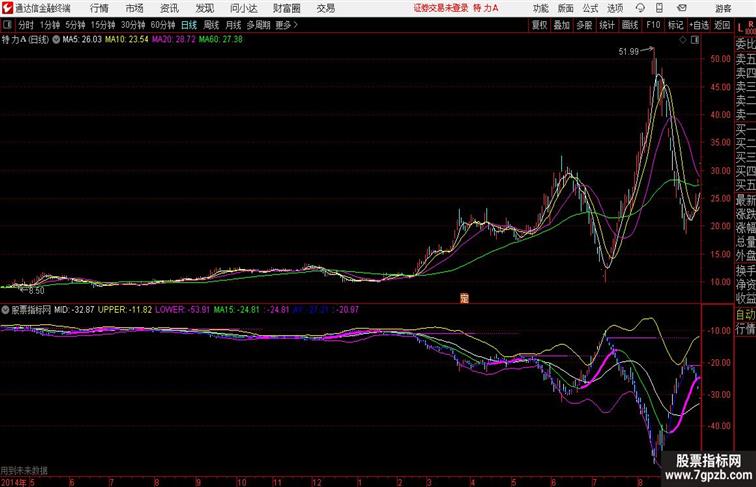The image size is (756, 487).
Task: Open the 行情 menu
Action: point(99,8)
